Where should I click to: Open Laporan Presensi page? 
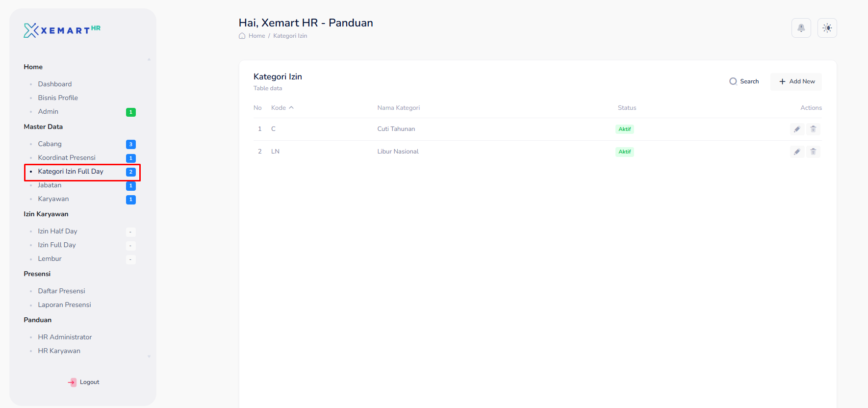(64, 305)
